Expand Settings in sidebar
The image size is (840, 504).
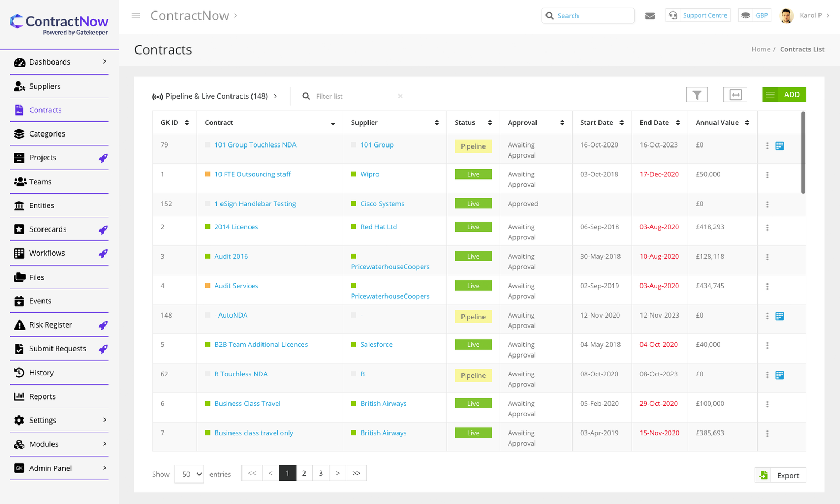point(59,421)
